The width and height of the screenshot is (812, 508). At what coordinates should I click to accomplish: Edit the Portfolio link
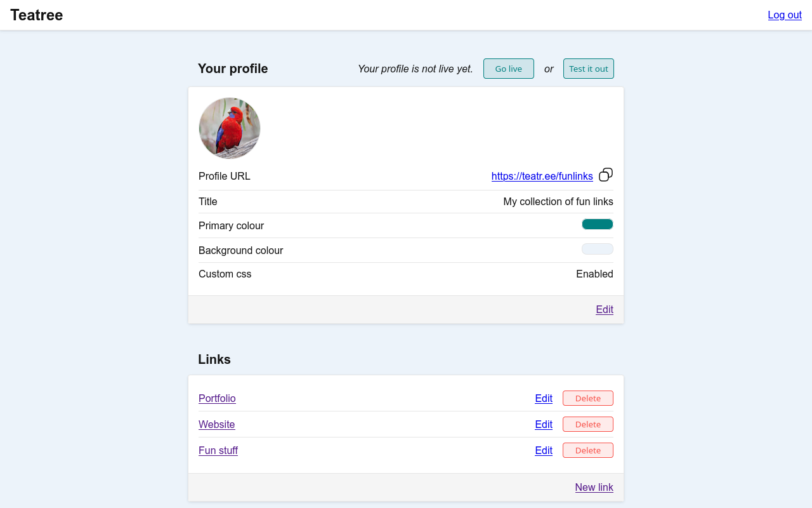(x=543, y=398)
